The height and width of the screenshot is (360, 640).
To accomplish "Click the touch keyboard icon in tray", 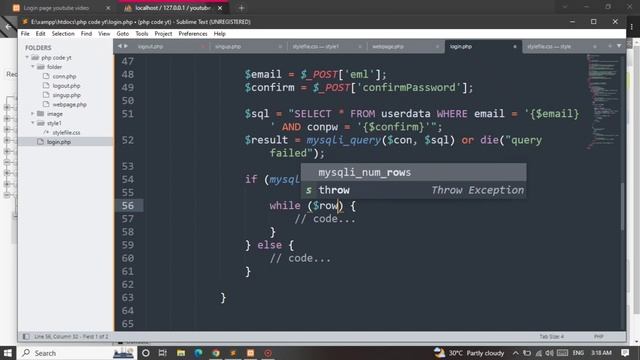I will tap(562, 353).
